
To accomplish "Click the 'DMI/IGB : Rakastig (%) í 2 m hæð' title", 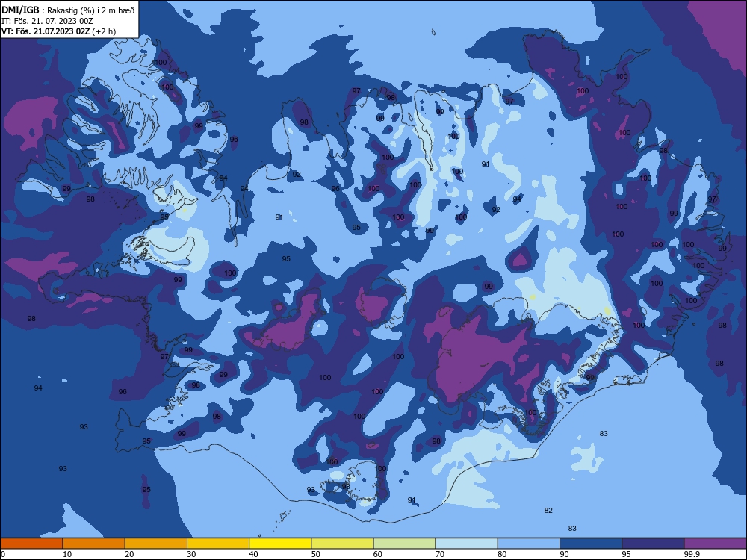I will click(x=69, y=10).
